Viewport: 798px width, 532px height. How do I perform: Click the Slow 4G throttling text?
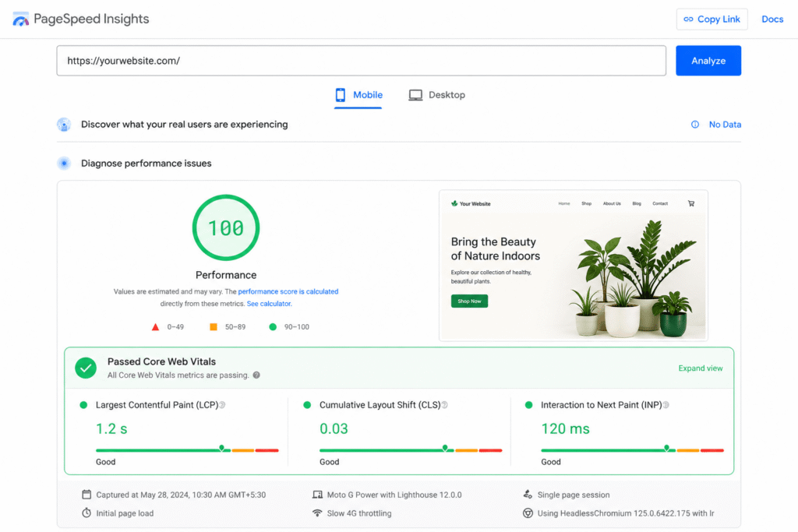pos(358,513)
